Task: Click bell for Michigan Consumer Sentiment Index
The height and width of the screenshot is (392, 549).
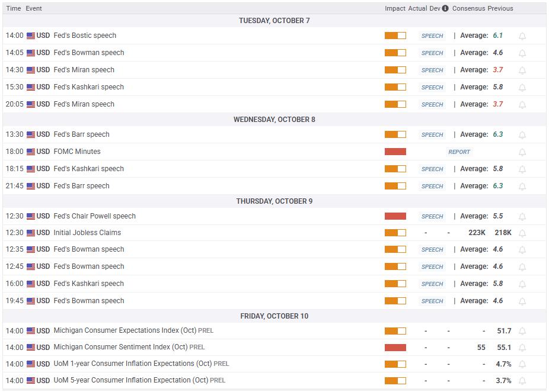Action: (522, 348)
